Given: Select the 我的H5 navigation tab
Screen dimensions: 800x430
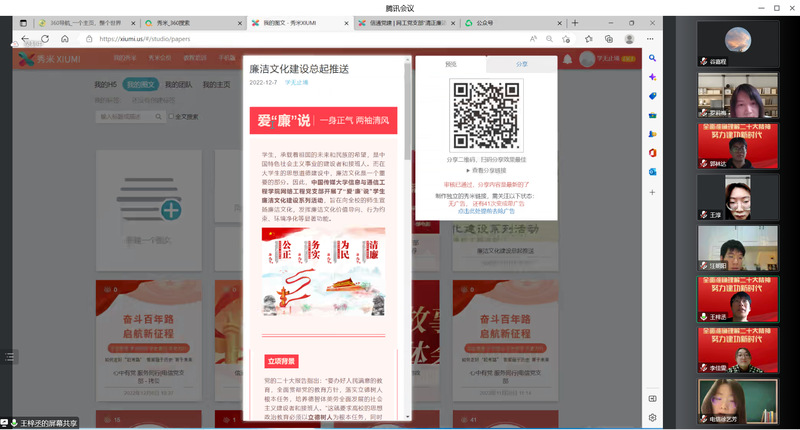Looking at the screenshot, I should 105,85.
